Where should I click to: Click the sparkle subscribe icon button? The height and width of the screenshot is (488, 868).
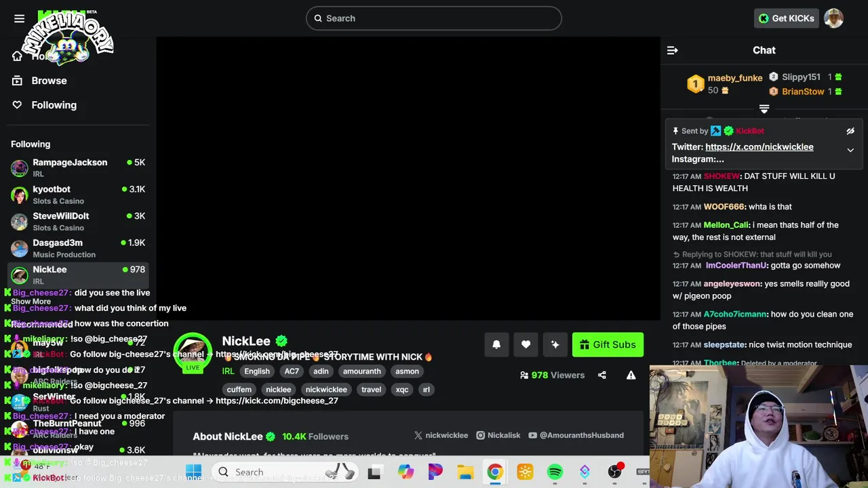tap(555, 344)
